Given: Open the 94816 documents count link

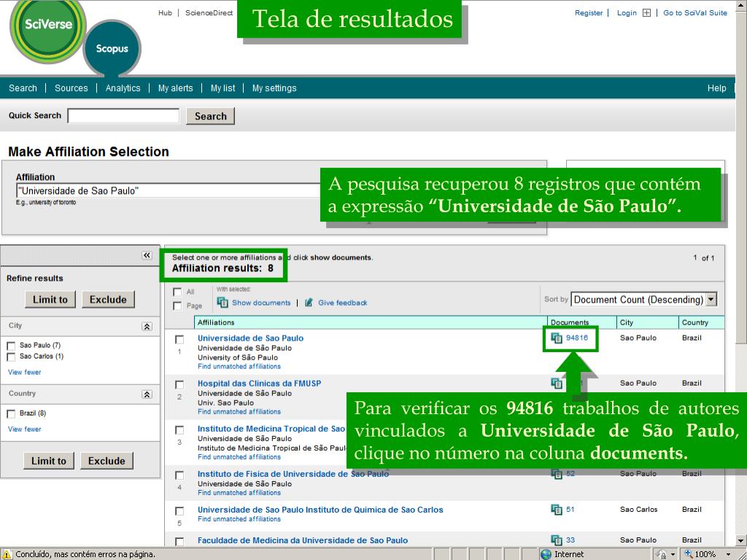Looking at the screenshot, I should tap(577, 338).
